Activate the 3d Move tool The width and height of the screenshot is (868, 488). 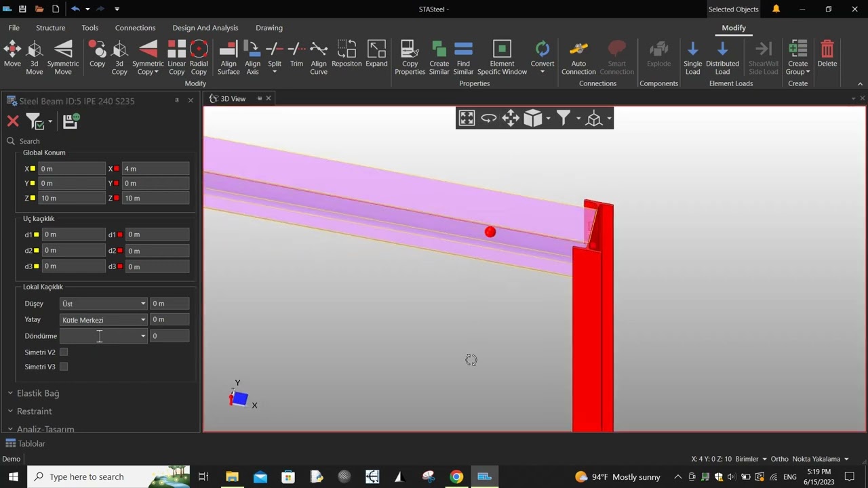point(35,58)
